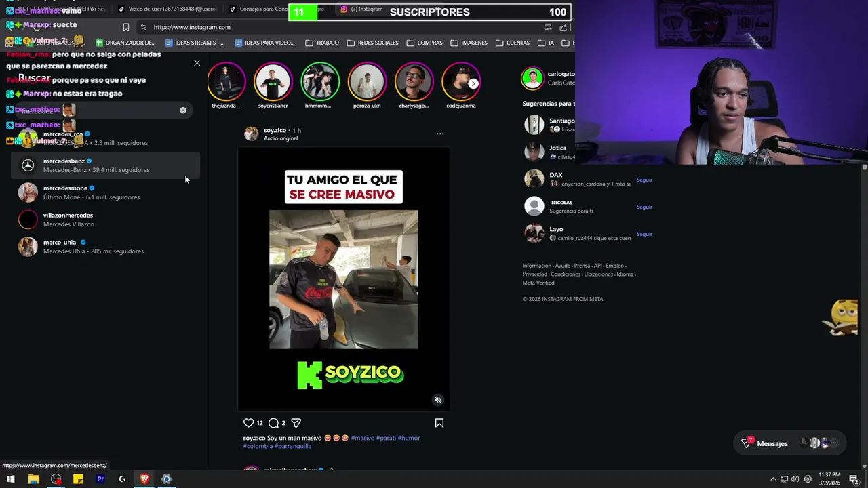
Task: Open File Explorer from taskbar
Action: pos(33,479)
